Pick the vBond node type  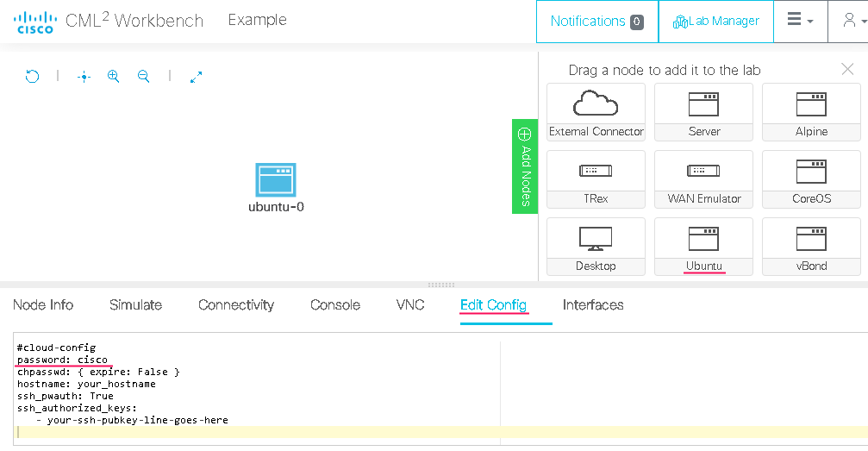coord(811,247)
